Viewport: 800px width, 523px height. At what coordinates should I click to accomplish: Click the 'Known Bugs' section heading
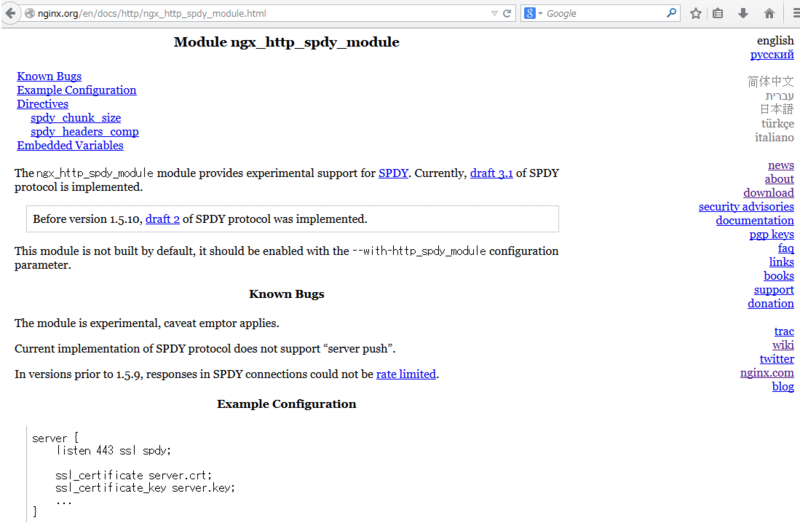click(x=286, y=294)
